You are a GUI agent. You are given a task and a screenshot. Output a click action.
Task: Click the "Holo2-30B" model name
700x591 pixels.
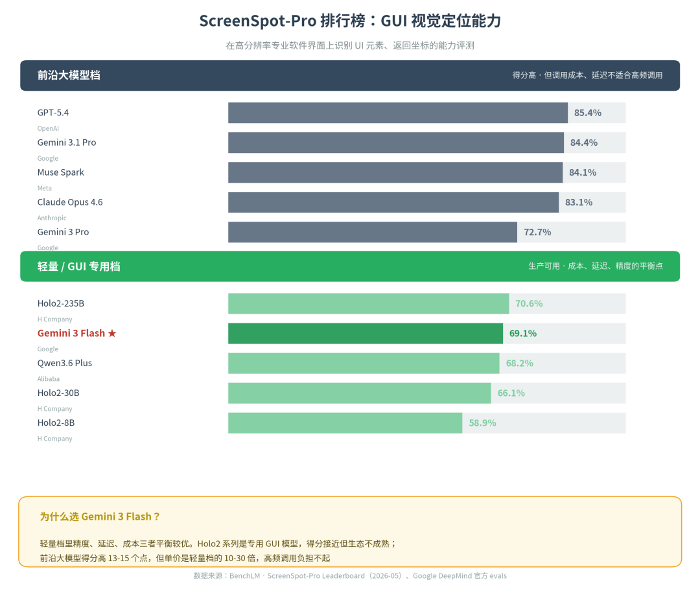[58, 393]
